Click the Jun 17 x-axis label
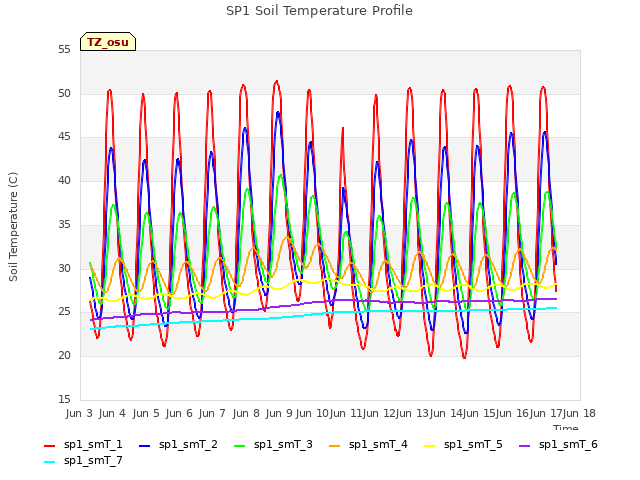The height and width of the screenshot is (480, 640). 546,413
